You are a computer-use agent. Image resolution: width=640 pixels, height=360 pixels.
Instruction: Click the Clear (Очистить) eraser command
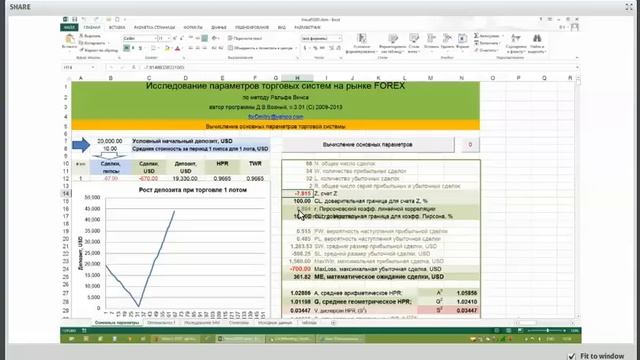point(486,50)
